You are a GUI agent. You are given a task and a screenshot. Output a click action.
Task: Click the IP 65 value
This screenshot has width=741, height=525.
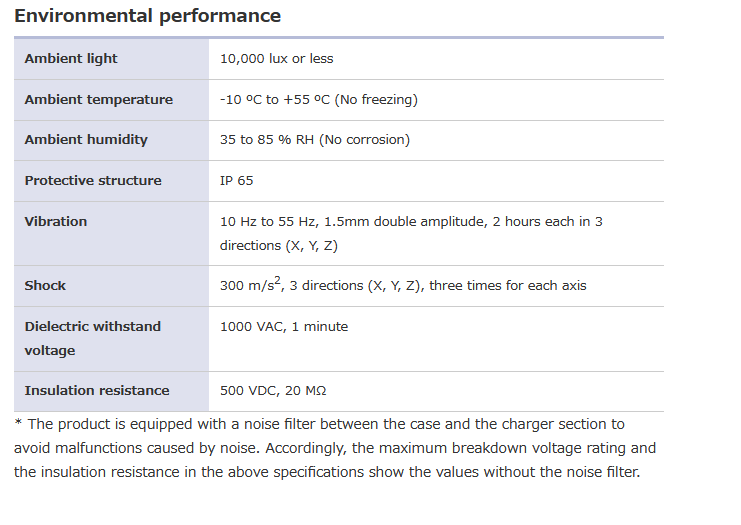coord(236,181)
